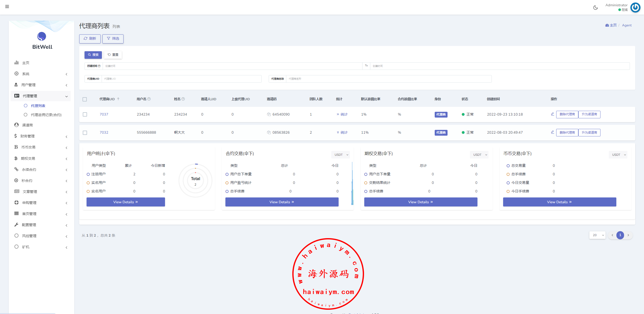Check the select-all header checkbox
The height and width of the screenshot is (314, 644).
coord(85,99)
